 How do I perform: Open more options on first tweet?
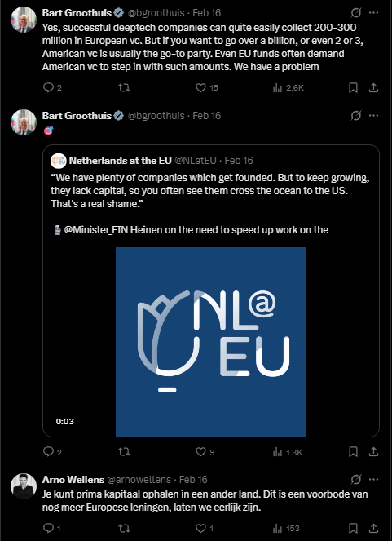(374, 13)
